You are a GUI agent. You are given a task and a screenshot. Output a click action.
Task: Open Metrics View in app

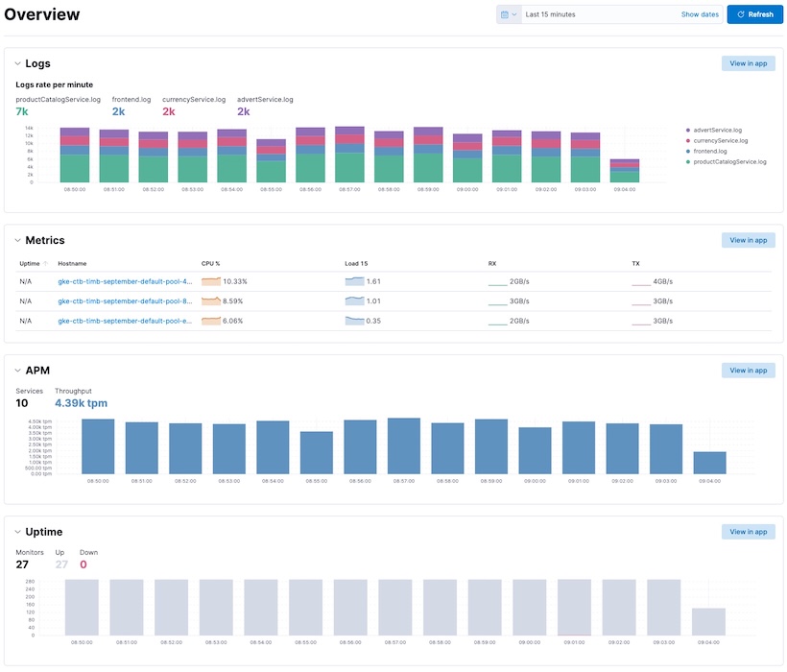point(748,240)
